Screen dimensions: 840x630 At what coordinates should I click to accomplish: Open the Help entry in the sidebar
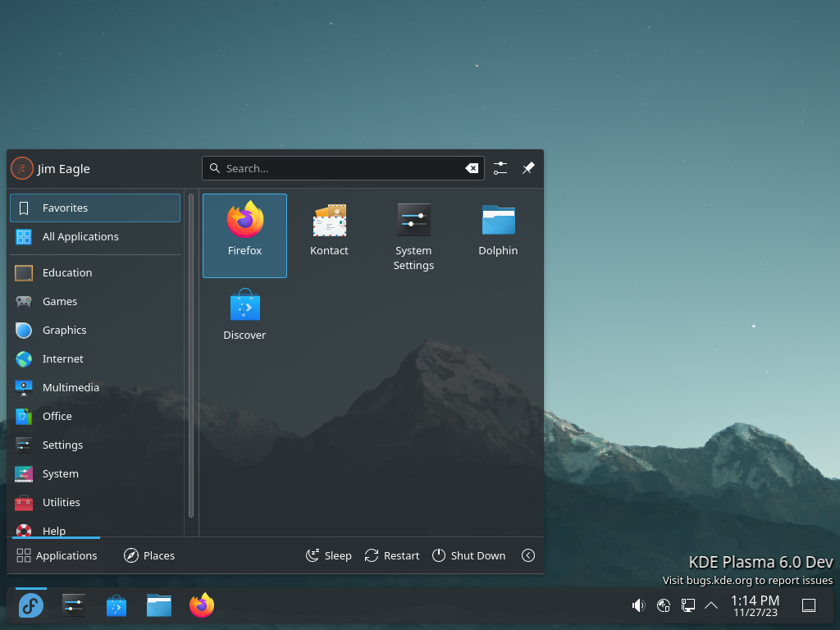point(95,529)
